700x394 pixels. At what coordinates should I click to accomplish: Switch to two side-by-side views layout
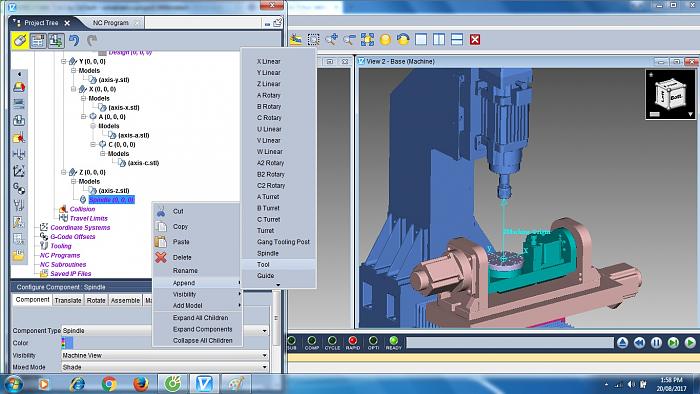coord(439,40)
